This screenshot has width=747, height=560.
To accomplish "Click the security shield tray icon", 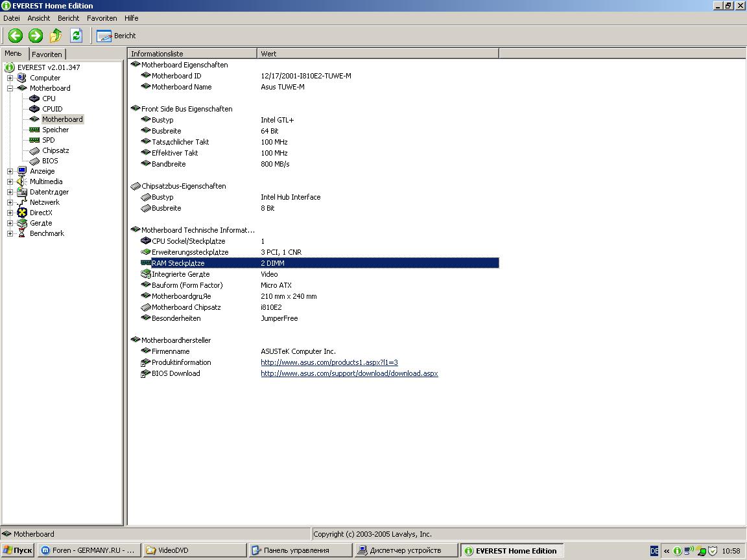I will (x=712, y=551).
